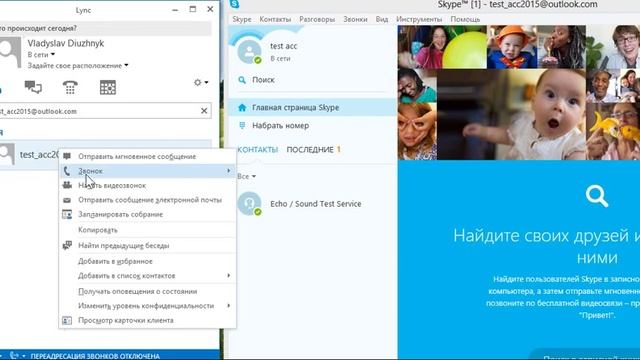Open Lync options gear menu
This screenshot has width=640, height=360.
point(201,82)
